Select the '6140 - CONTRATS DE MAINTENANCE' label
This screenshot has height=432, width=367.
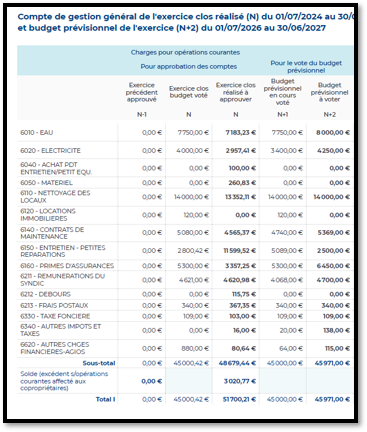[x=52, y=233]
